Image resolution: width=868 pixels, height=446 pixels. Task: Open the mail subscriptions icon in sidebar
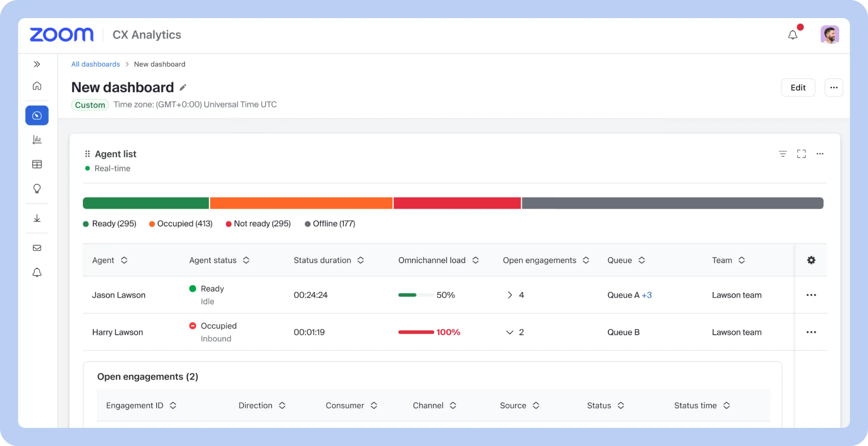click(x=37, y=248)
